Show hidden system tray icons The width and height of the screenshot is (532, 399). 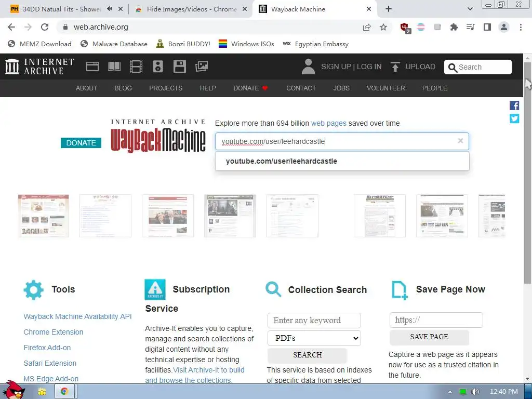click(x=450, y=392)
